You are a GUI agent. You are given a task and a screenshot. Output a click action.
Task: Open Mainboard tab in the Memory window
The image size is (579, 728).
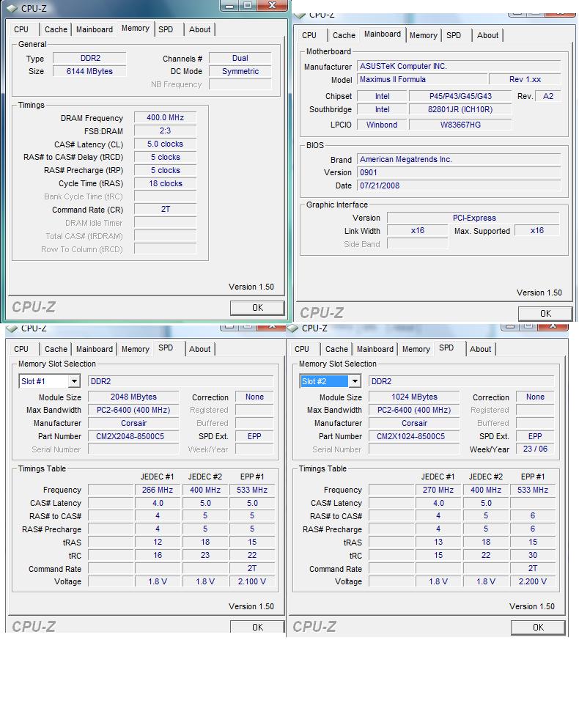[95, 29]
